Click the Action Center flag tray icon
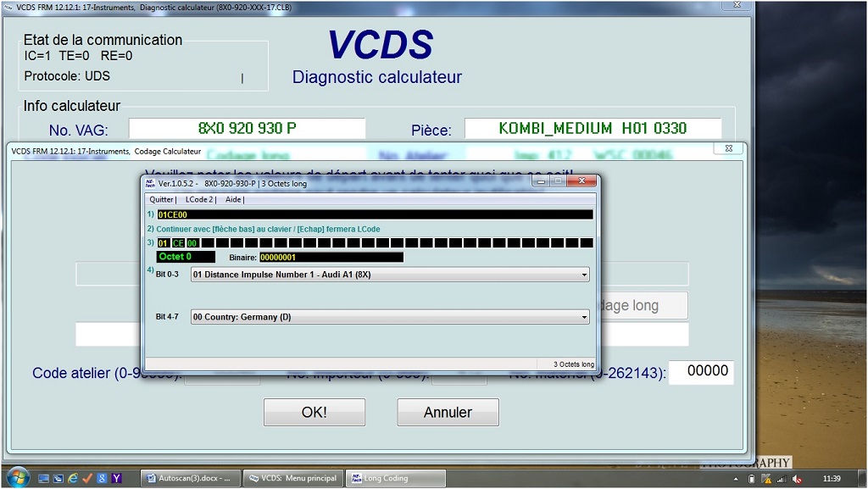This screenshot has height=489, width=868. 767,479
